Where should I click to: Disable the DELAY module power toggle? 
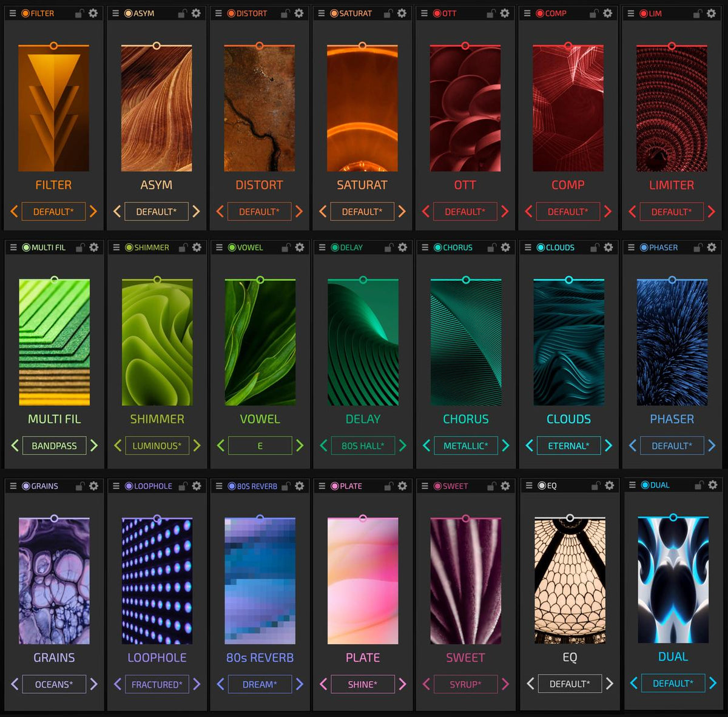335,247
